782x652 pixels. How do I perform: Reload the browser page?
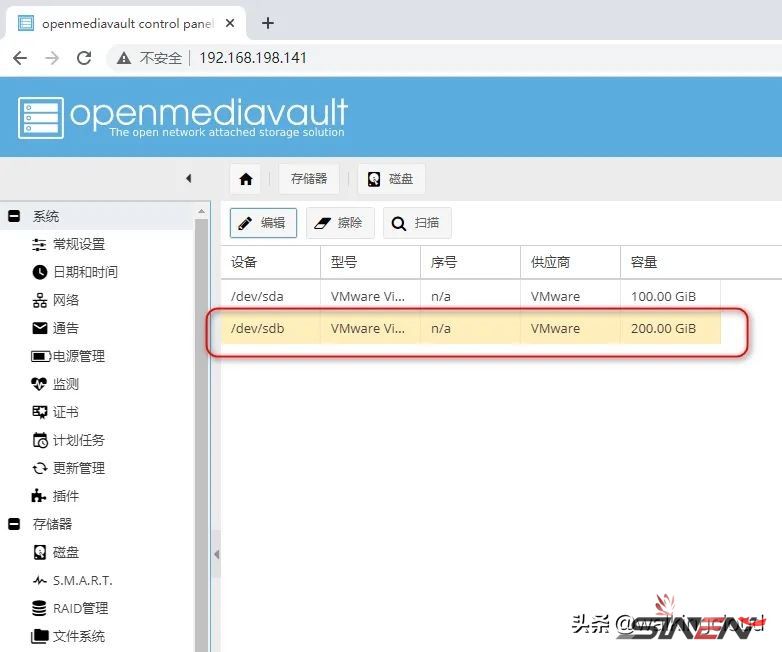point(84,58)
